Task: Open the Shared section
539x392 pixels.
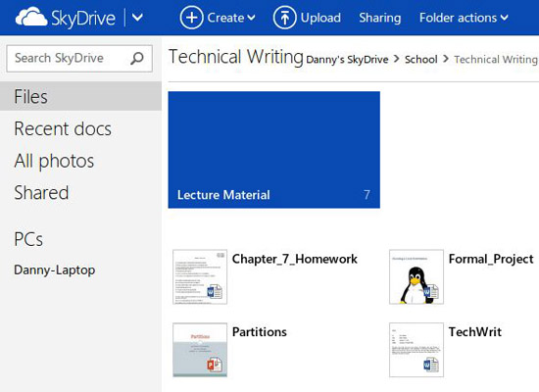Action: coord(41,192)
